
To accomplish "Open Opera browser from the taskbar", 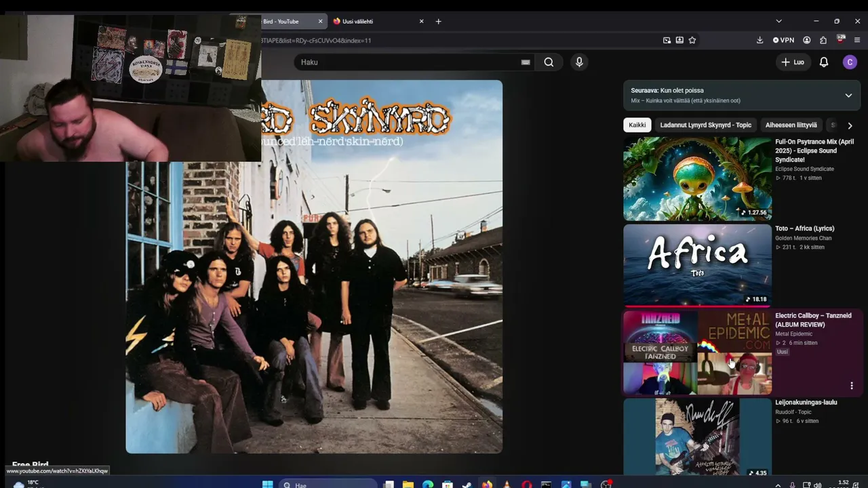I will pos(527,485).
